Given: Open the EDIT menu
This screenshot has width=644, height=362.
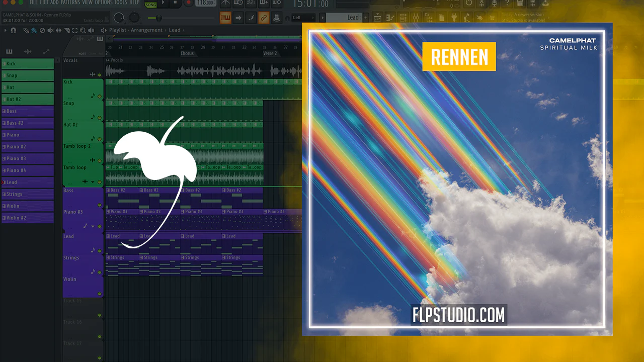Looking at the screenshot, I should coord(44,3).
